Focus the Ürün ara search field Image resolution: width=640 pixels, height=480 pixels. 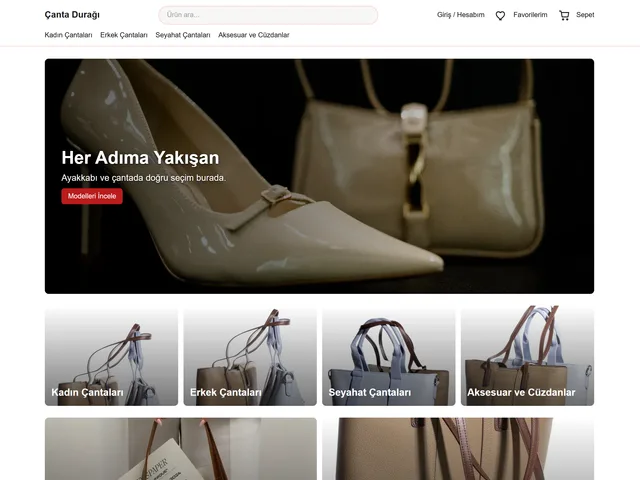click(268, 15)
